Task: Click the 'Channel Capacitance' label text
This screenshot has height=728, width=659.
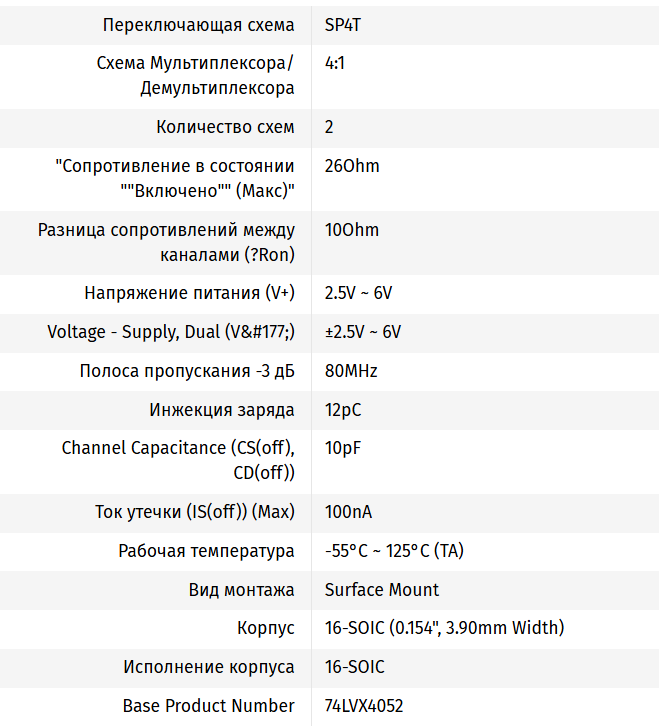Action: 178,448
